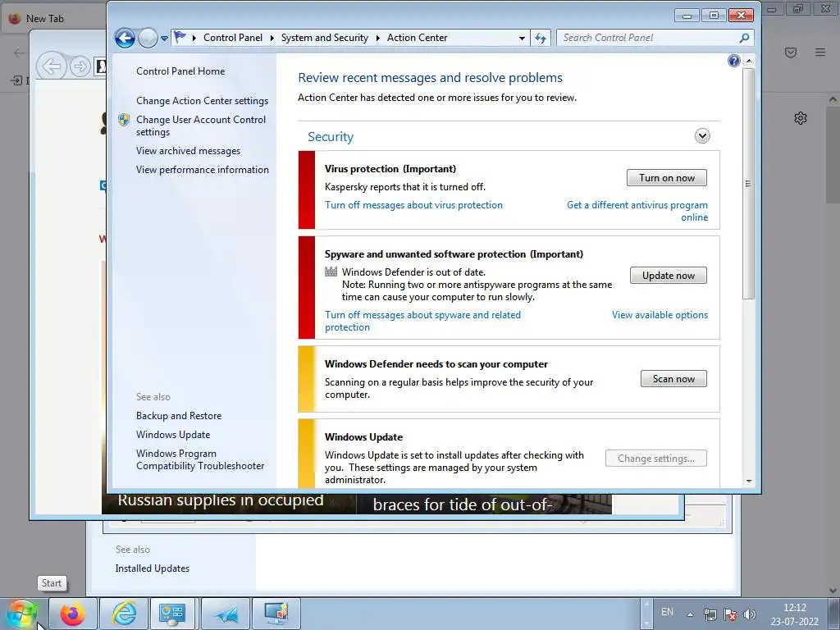Click the Action Center flag icon in address bar
The width and height of the screenshot is (840, 630).
[180, 37]
